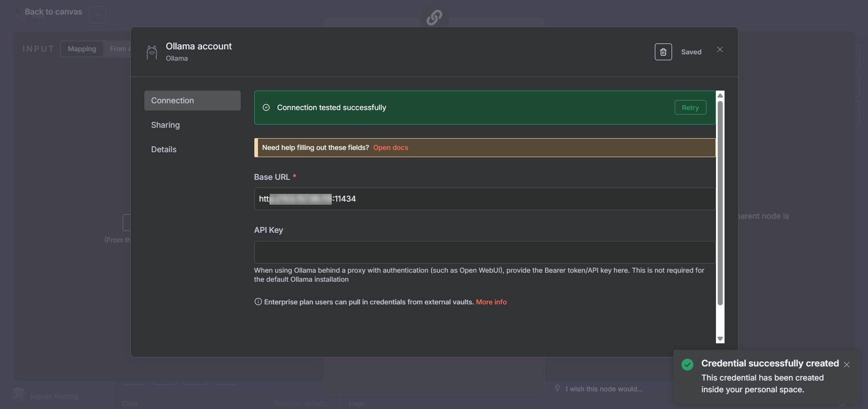Close the Ollama account dialog
The height and width of the screenshot is (409, 868).
click(x=720, y=49)
